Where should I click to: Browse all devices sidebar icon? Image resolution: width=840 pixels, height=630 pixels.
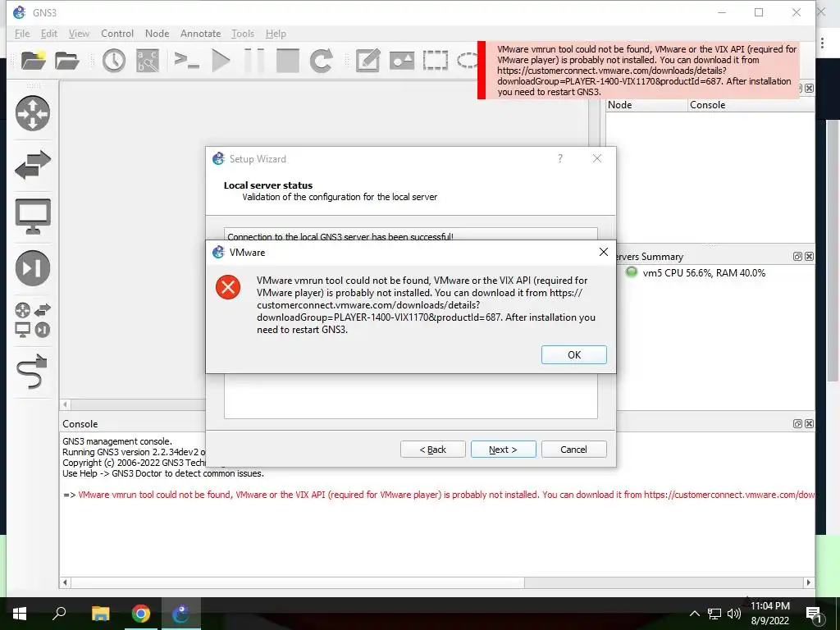point(33,320)
